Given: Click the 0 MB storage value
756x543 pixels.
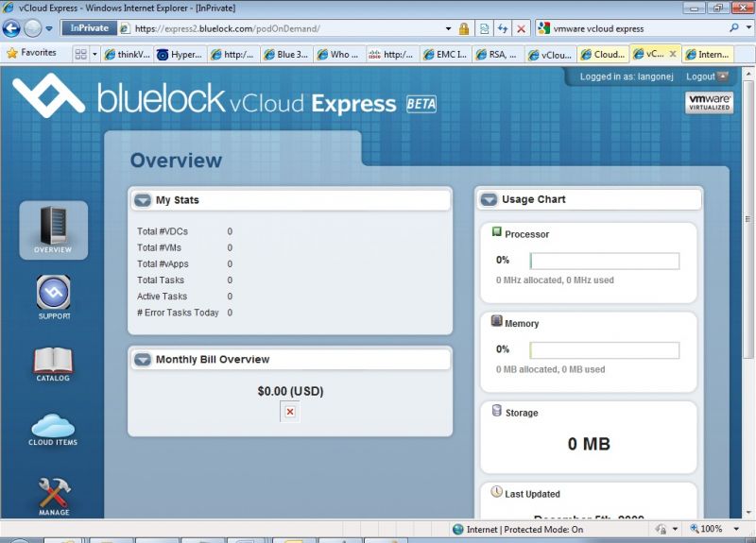Looking at the screenshot, I should tap(589, 444).
